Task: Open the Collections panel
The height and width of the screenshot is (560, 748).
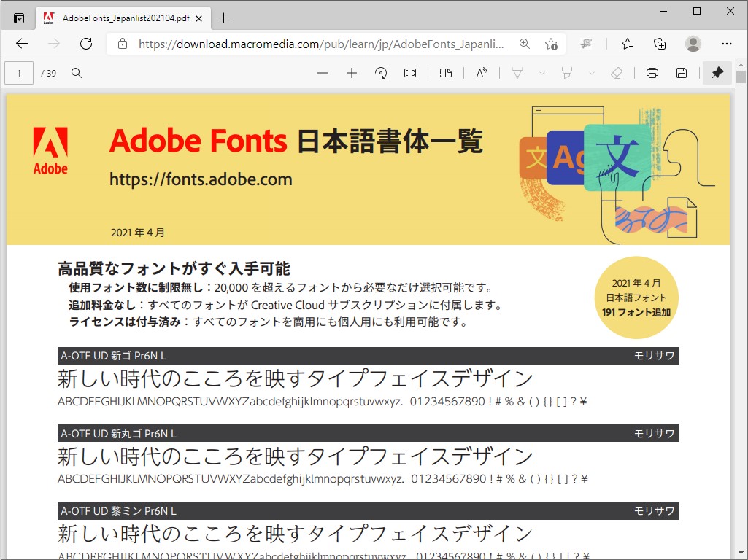Action: (627, 44)
